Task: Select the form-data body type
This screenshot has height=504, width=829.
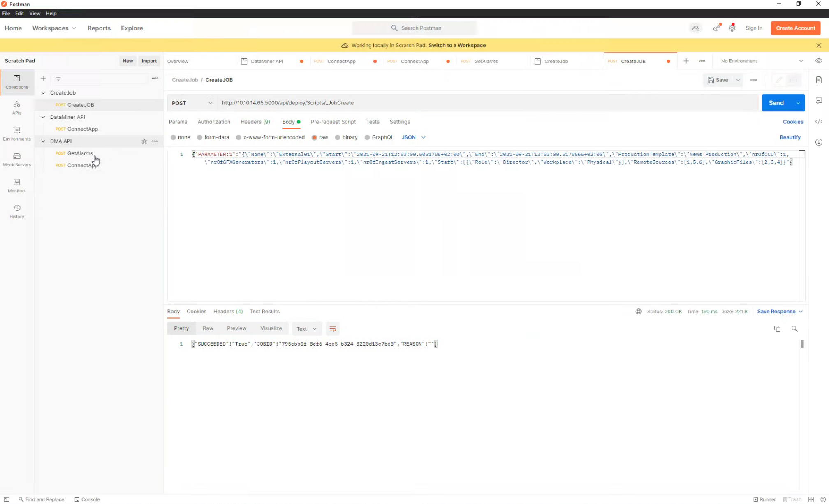Action: tap(213, 137)
